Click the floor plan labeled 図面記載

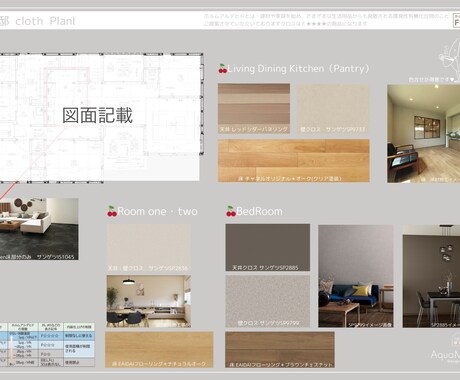101,117
